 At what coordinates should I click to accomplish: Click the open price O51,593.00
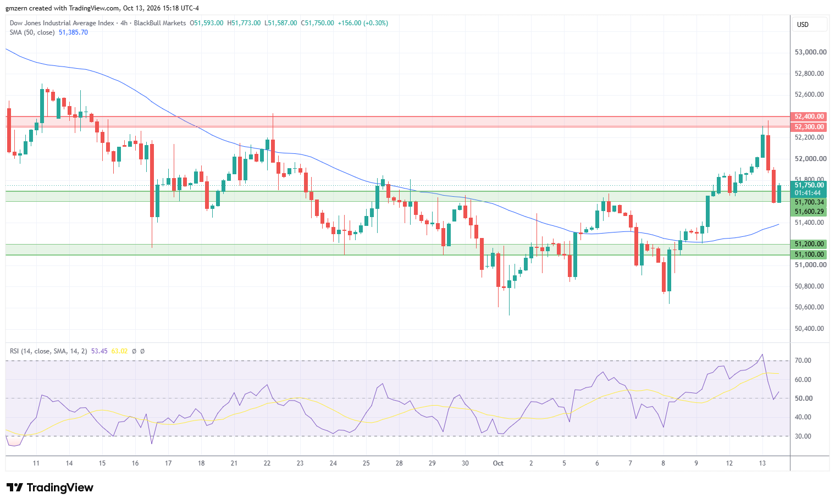(207, 23)
